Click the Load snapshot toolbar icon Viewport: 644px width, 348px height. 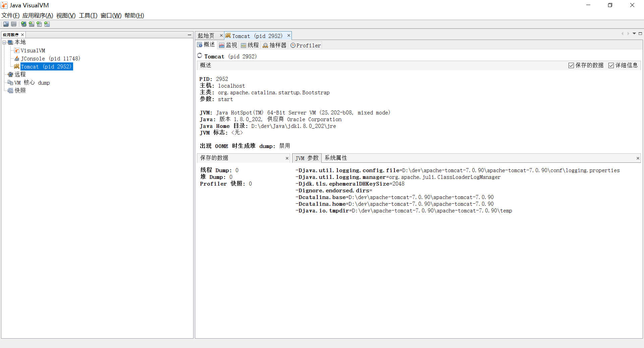pos(6,24)
